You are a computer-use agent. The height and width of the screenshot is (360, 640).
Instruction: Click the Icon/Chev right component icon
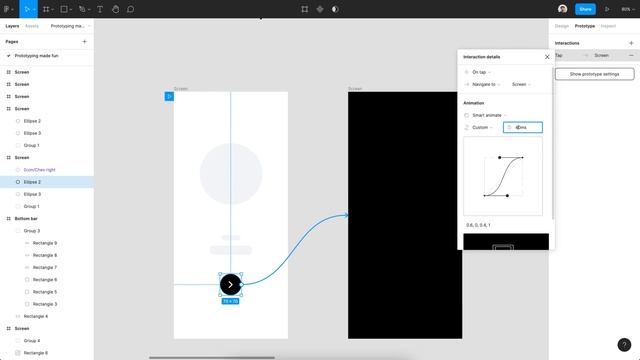[x=18, y=170]
